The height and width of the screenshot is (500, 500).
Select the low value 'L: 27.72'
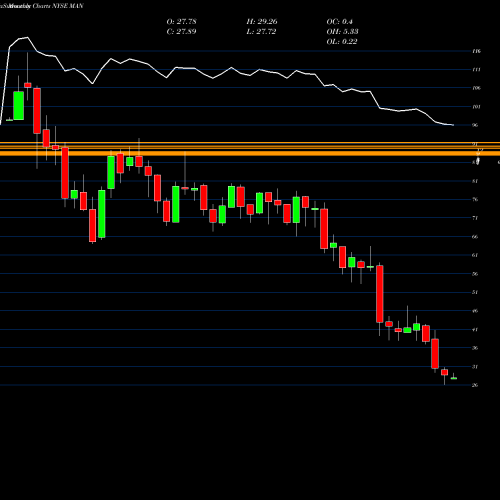261,32
